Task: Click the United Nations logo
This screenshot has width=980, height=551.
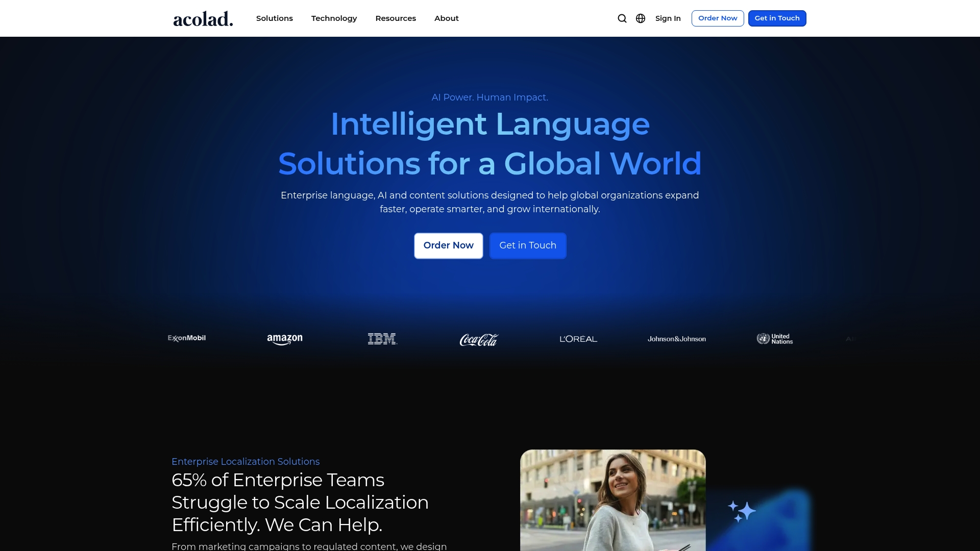Action: [x=775, y=339]
